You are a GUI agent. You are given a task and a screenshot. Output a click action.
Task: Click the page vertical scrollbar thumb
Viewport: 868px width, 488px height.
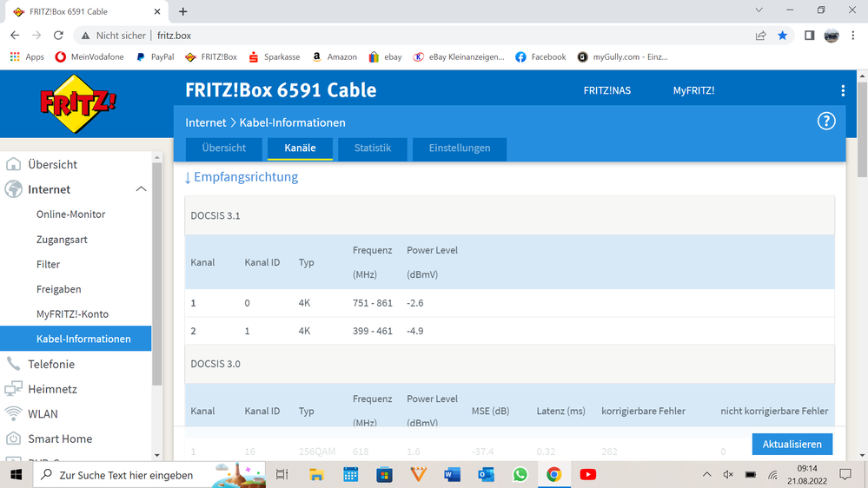[x=862, y=130]
